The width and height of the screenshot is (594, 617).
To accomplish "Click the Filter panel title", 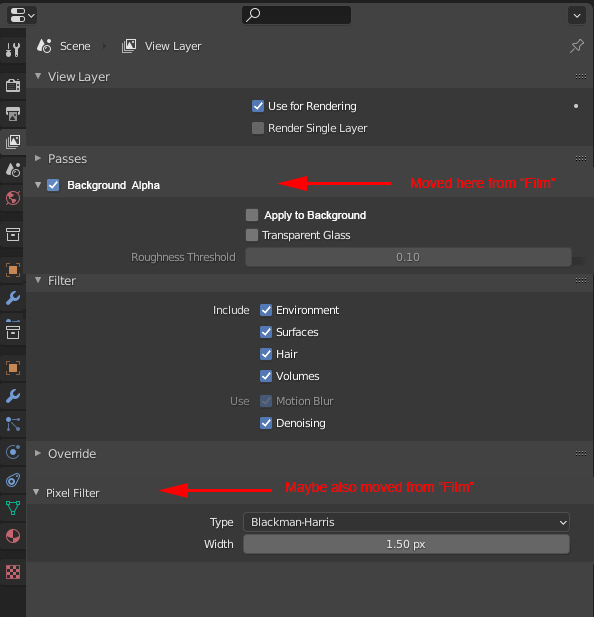I will coord(62,281).
